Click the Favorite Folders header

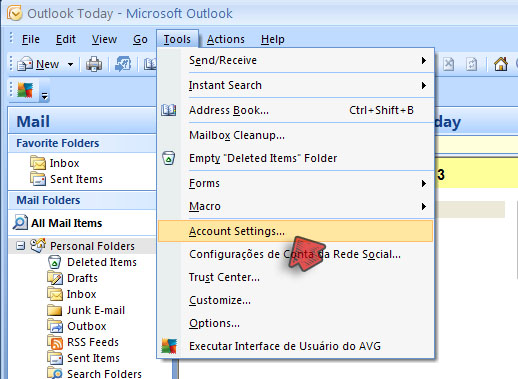click(82, 143)
